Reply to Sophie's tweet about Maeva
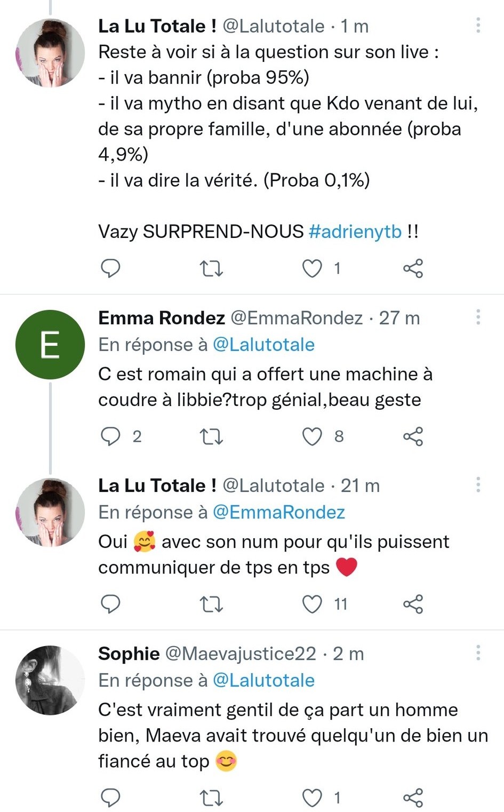 [110, 798]
